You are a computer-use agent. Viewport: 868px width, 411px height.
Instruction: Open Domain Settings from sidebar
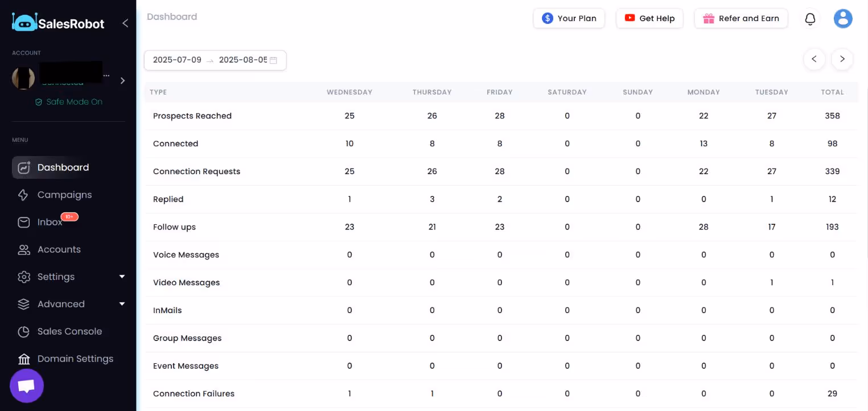[x=75, y=359]
